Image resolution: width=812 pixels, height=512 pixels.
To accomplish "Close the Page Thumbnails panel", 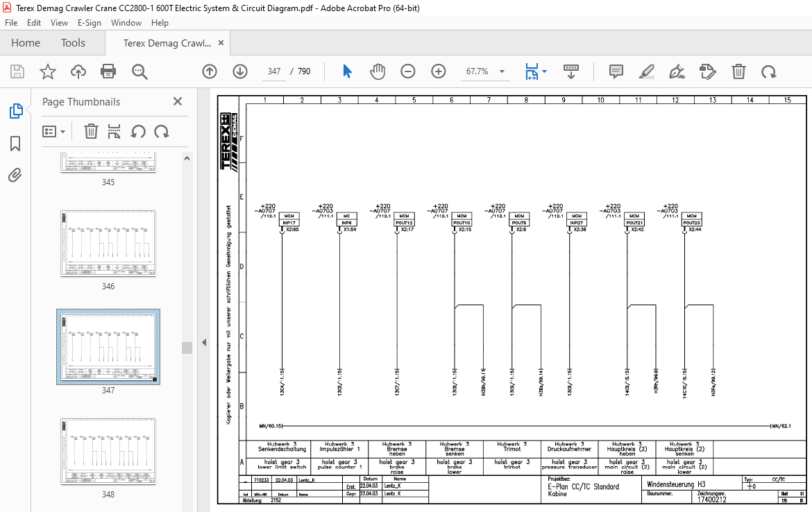I will 178,101.
